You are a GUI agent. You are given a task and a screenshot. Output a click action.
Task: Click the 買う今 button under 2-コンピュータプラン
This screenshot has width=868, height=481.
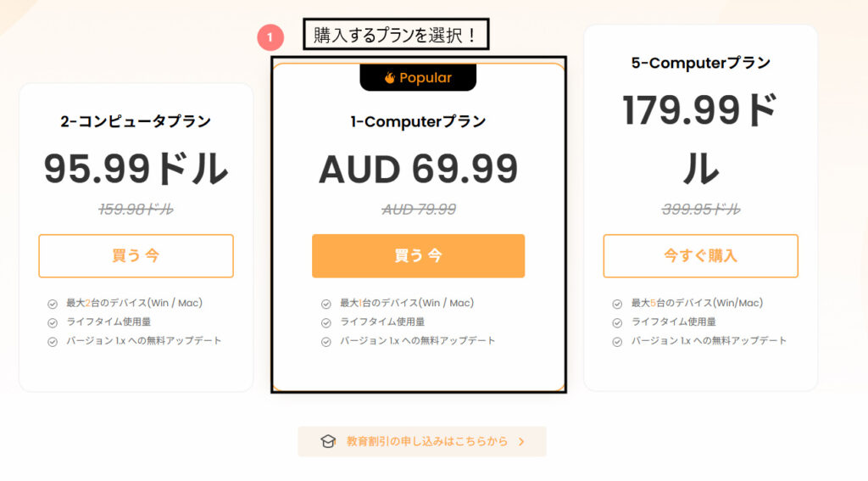[136, 256]
